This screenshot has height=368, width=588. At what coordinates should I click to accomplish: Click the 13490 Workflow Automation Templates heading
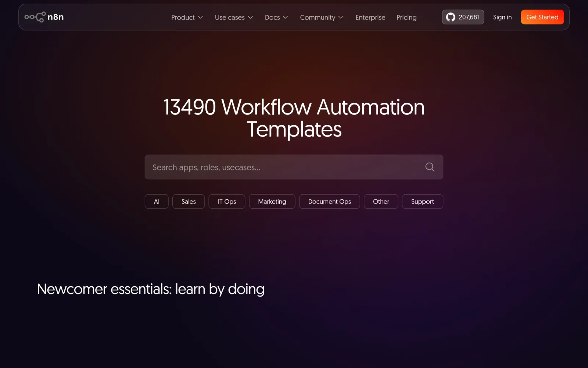tap(294, 118)
